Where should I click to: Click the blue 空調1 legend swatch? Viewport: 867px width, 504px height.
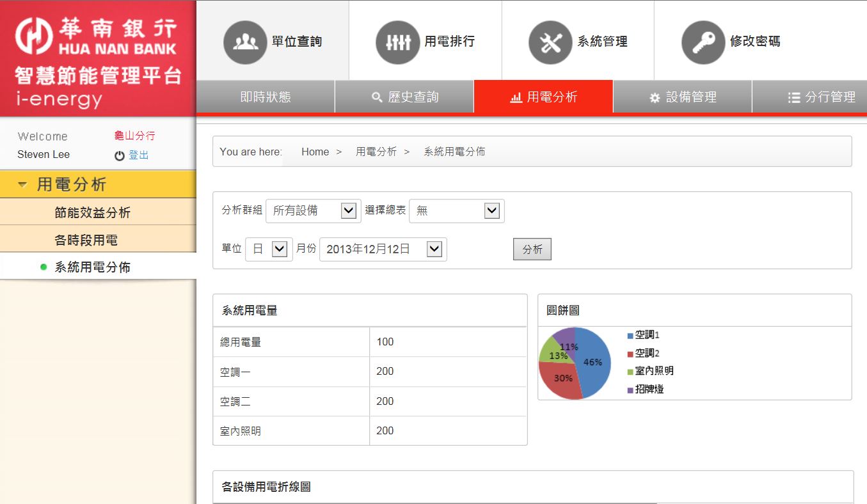click(630, 335)
